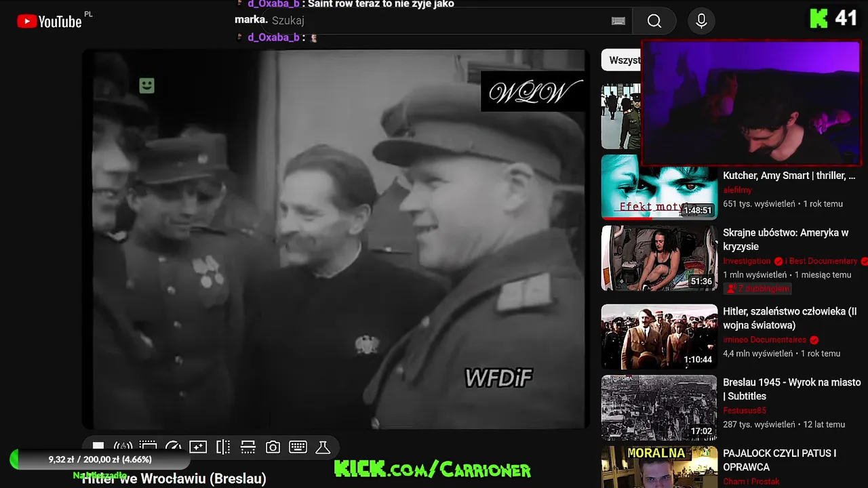Start voice search with the microphone
This screenshot has height=488, width=868.
tap(701, 21)
